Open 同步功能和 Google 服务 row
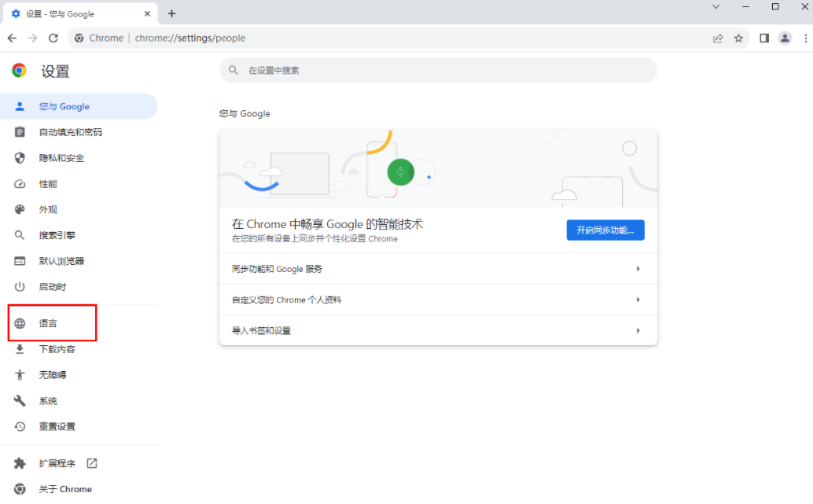 438,269
